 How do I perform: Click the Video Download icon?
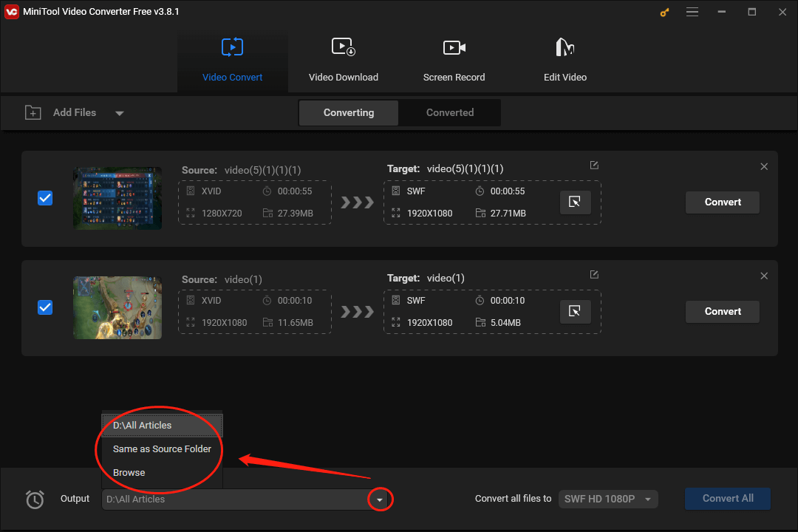pos(344,47)
